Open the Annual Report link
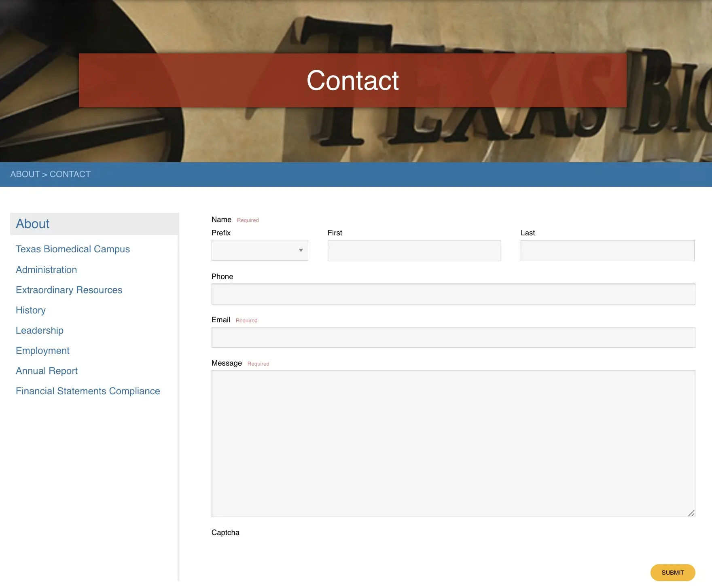Screen dimensions: 712x588 tap(47, 371)
